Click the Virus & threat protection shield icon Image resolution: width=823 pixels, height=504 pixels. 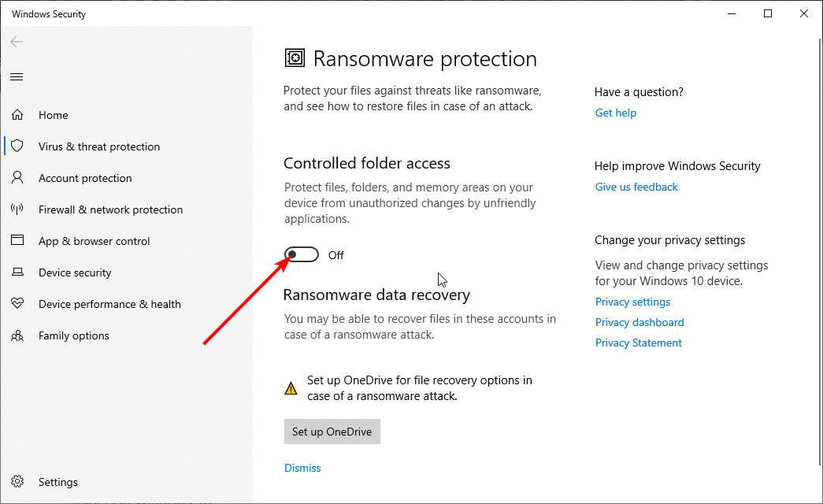click(17, 146)
